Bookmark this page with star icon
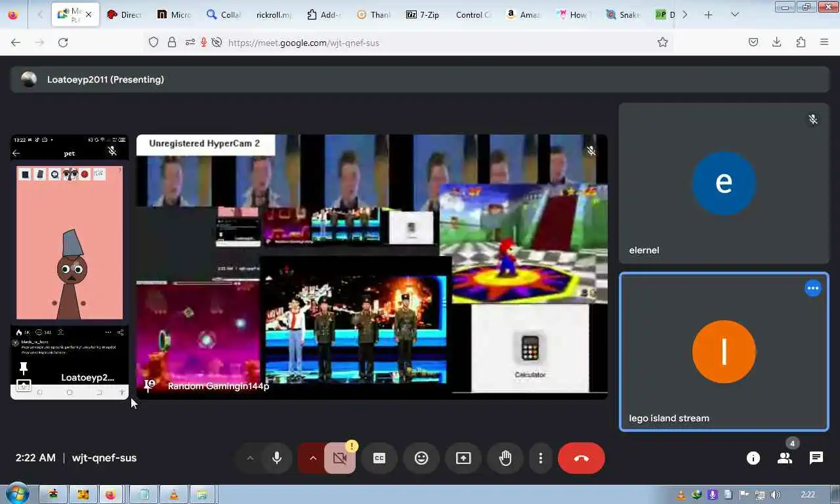 click(x=663, y=42)
